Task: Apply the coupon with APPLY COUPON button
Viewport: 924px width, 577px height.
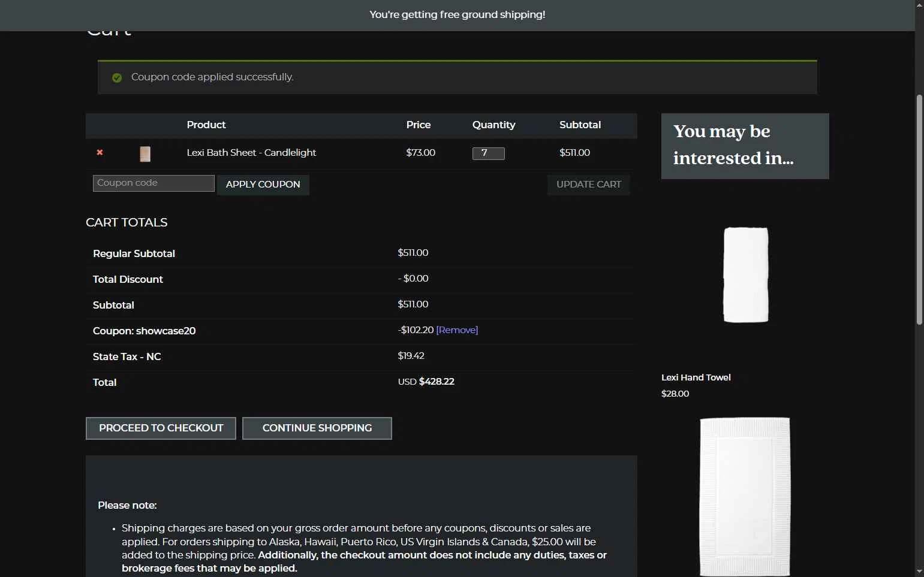Action: [263, 185]
